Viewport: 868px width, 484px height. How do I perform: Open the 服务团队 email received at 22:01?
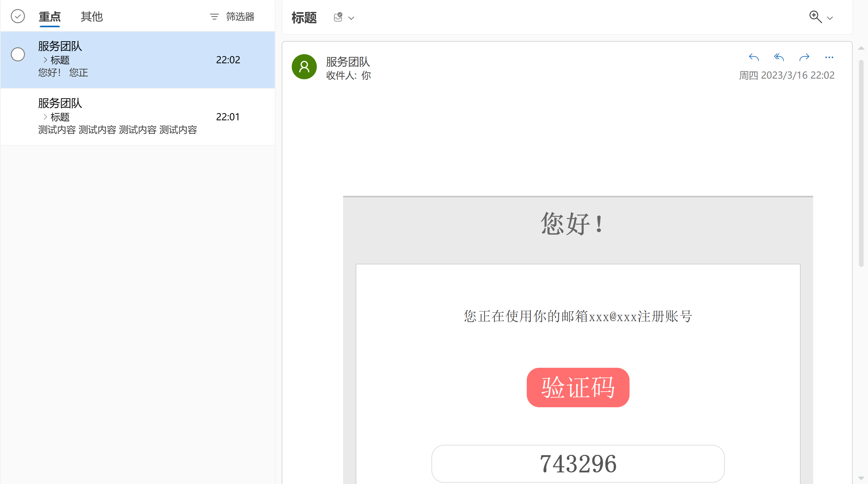pyautogui.click(x=138, y=117)
